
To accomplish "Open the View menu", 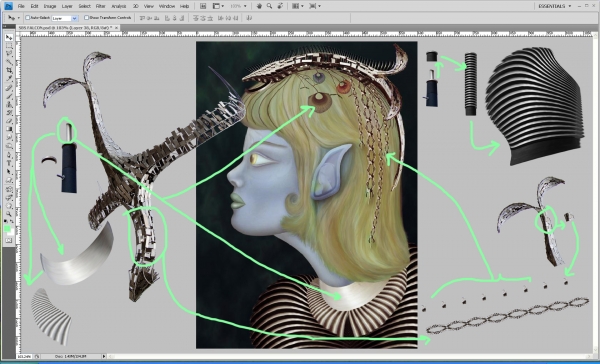I will click(x=148, y=6).
